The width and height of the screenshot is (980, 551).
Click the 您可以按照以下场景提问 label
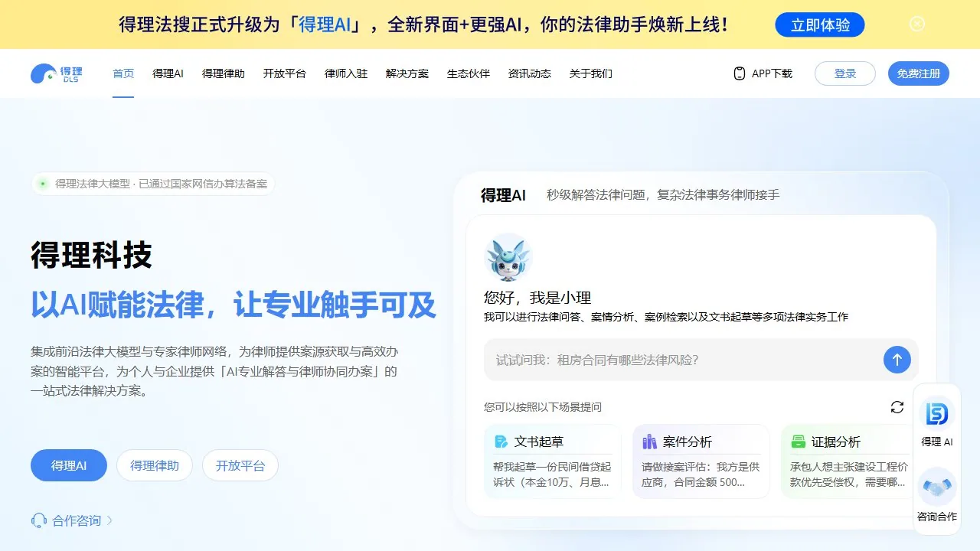pyautogui.click(x=543, y=407)
